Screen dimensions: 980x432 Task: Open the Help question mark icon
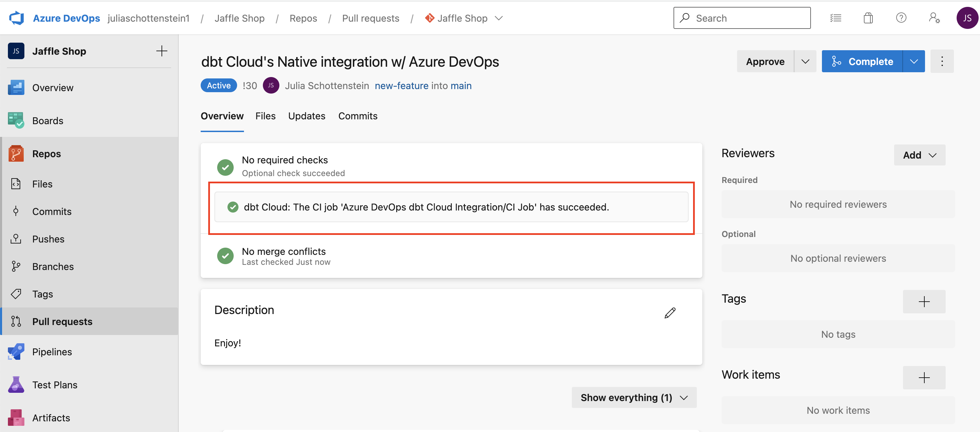coord(901,18)
